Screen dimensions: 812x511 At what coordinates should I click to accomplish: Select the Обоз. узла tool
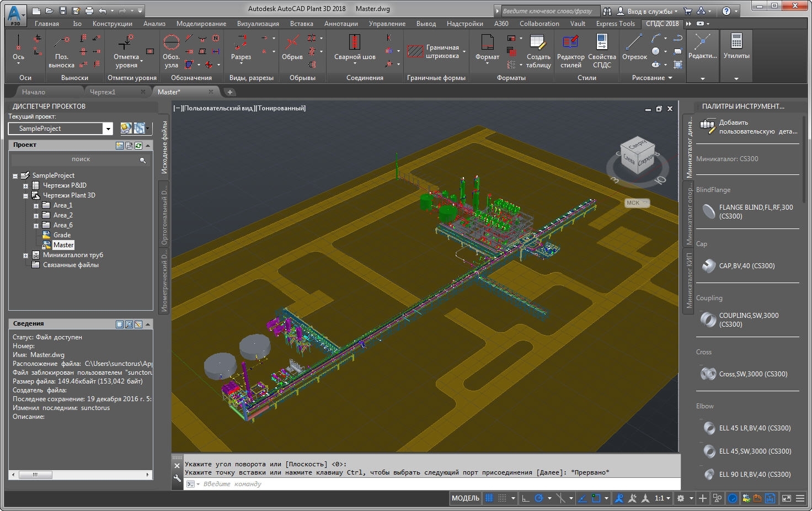[171, 51]
